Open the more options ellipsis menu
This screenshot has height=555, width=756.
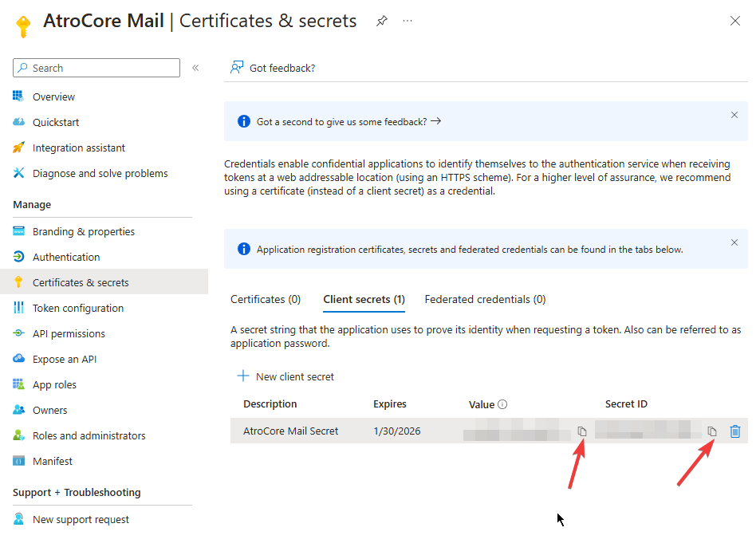tap(408, 22)
